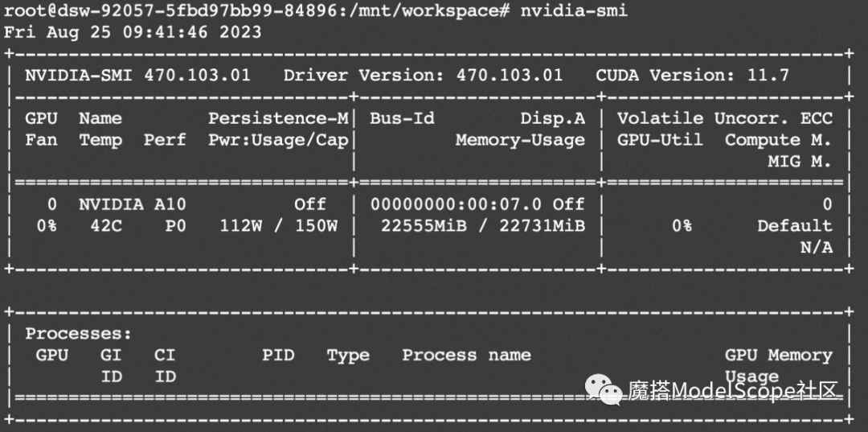Click the Default compute mode value

795,226
